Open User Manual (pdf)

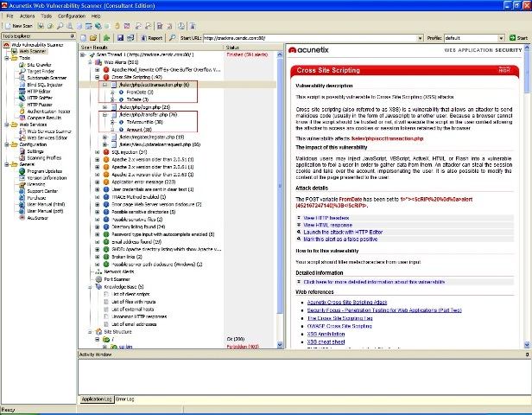pyautogui.click(x=45, y=211)
